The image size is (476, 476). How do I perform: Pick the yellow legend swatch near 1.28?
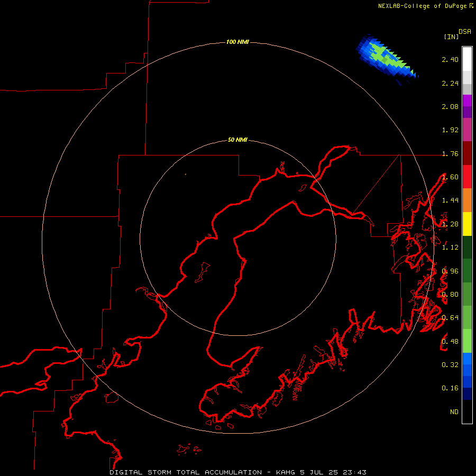(x=467, y=224)
